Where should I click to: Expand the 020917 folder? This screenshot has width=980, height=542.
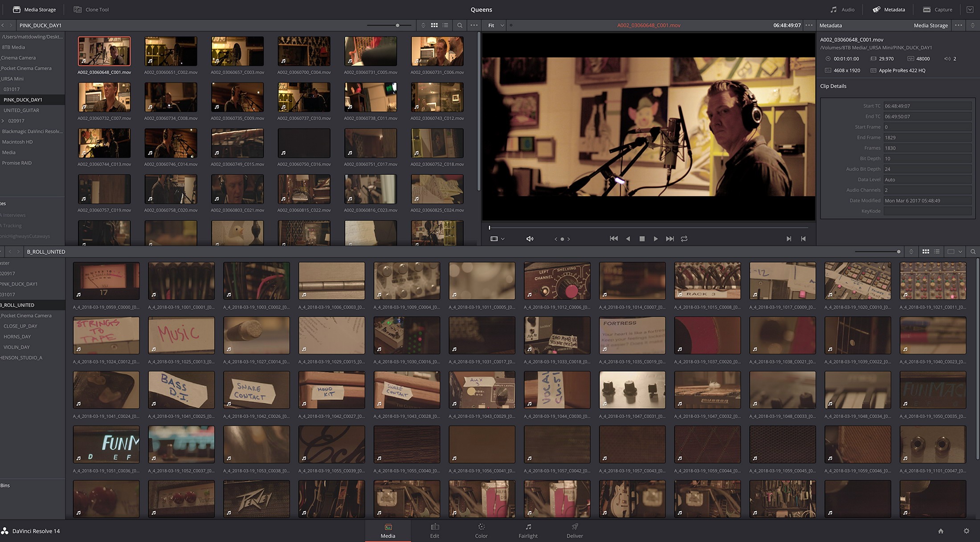(x=3, y=121)
